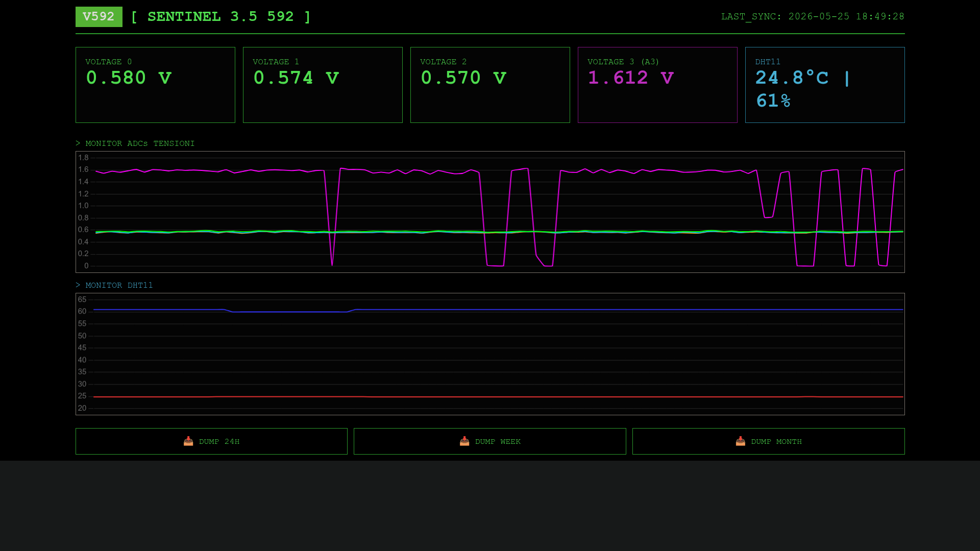The image size is (980, 551).
Task: Select the VOLTAGE 0 reading card
Action: [155, 85]
